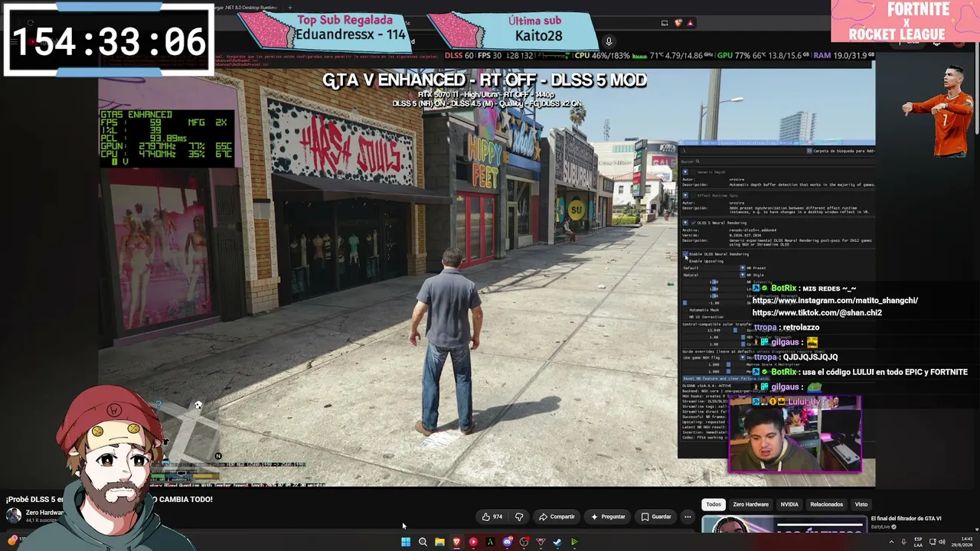Collapse the DLSS 5 Neural Rendering section
Screen dimensions: 980x551
pos(685,223)
